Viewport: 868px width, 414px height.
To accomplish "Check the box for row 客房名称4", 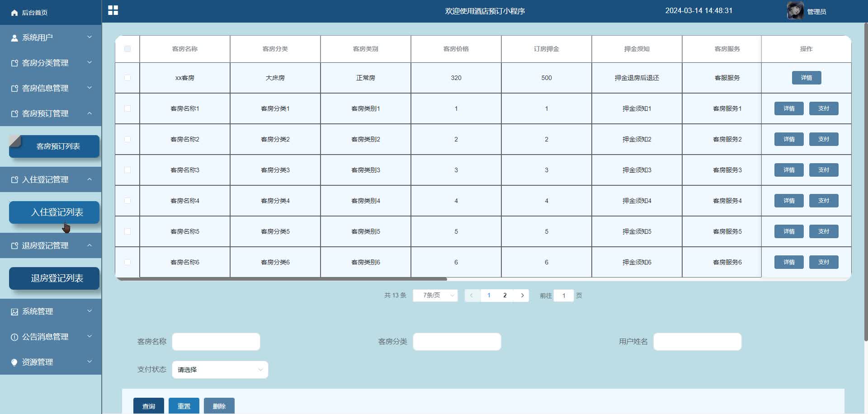I will click(x=127, y=201).
